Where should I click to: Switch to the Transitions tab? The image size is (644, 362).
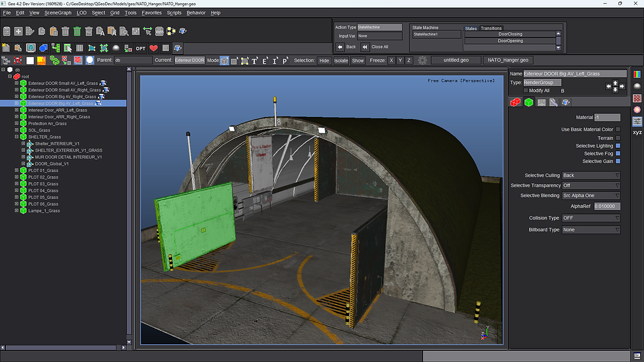(492, 28)
